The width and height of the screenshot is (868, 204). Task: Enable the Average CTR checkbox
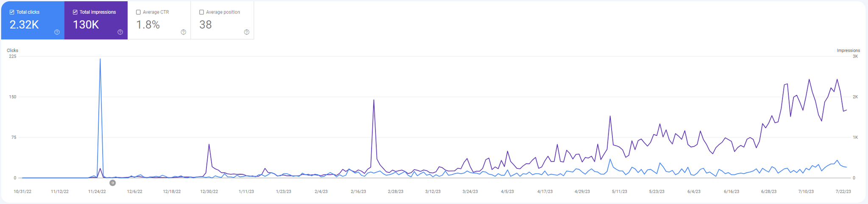(x=138, y=12)
